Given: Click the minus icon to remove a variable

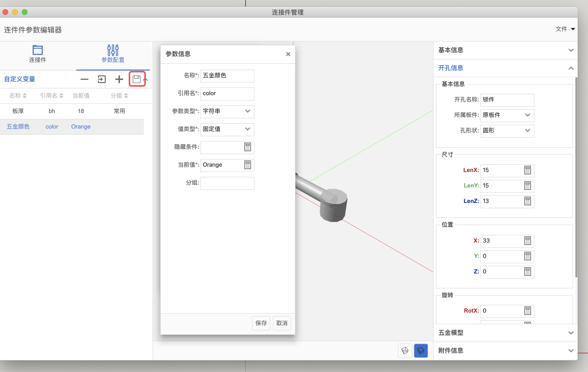Looking at the screenshot, I should 84,79.
